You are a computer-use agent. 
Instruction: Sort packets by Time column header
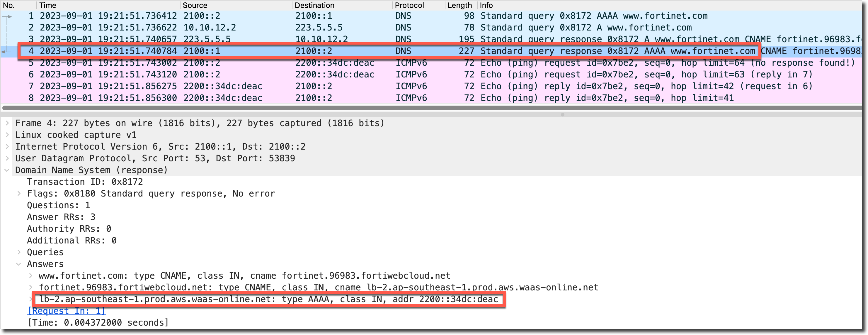(x=47, y=5)
